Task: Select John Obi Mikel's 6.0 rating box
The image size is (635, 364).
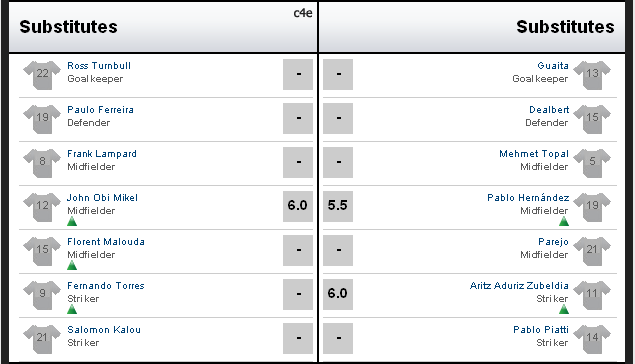Action: pyautogui.click(x=298, y=206)
